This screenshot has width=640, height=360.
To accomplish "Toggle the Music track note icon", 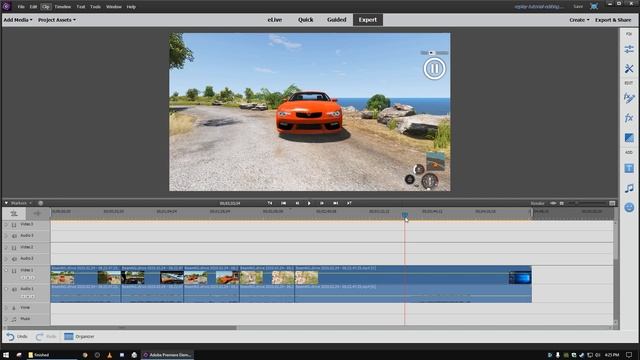I will click(14, 319).
